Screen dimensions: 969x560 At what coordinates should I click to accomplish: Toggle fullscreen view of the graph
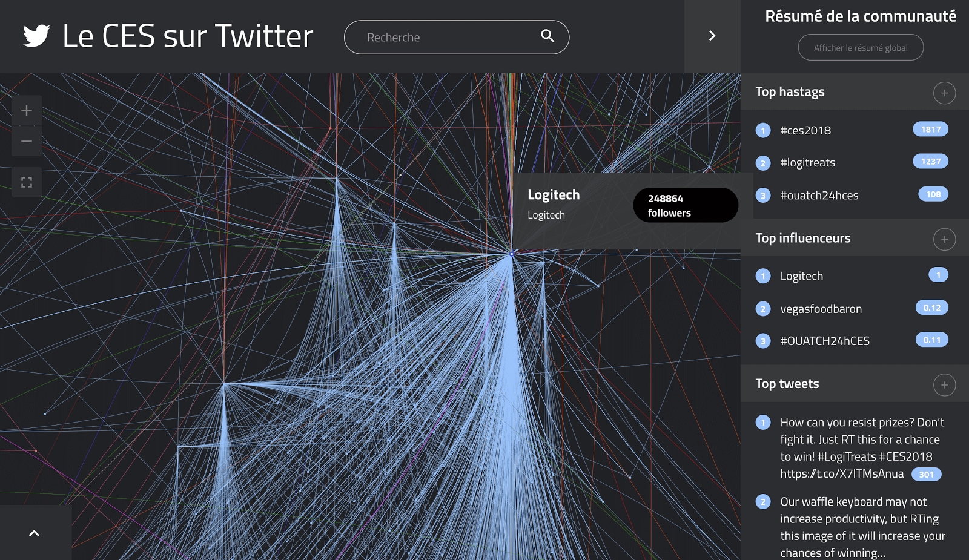tap(27, 182)
